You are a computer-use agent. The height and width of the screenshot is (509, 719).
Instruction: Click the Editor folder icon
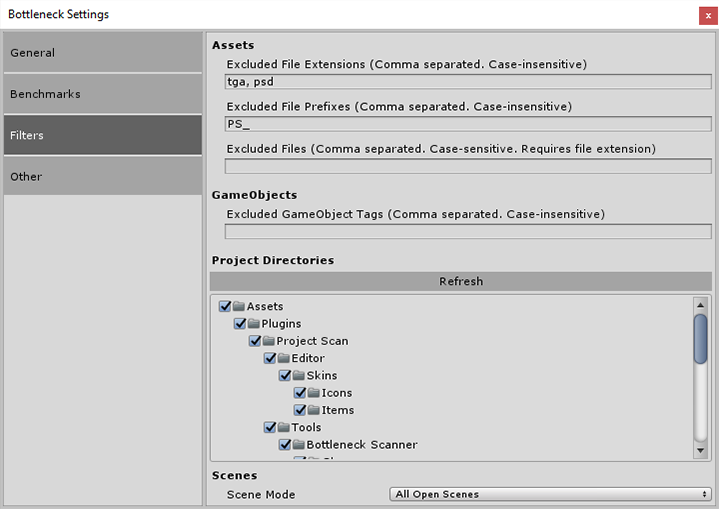click(x=285, y=358)
